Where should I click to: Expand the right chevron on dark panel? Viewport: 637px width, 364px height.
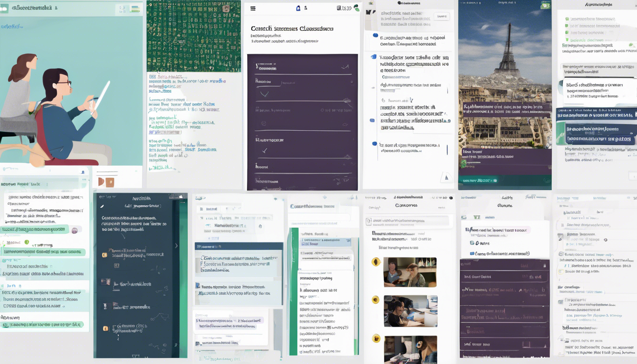click(x=176, y=246)
